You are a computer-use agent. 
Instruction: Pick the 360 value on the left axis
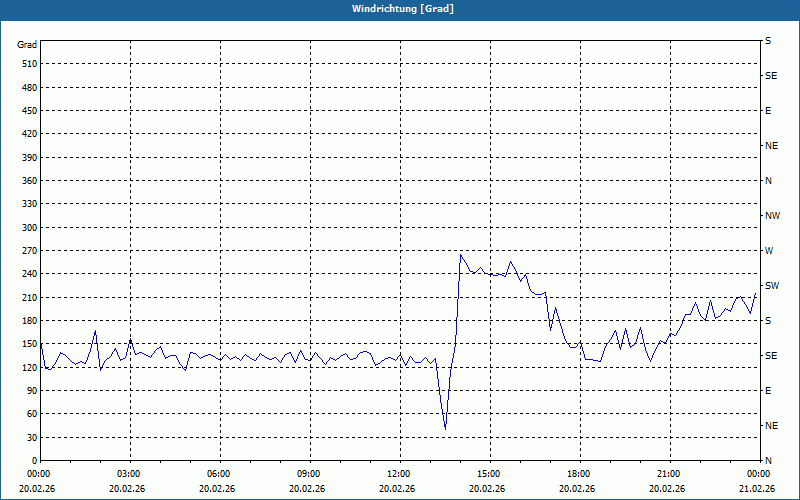[x=30, y=181]
